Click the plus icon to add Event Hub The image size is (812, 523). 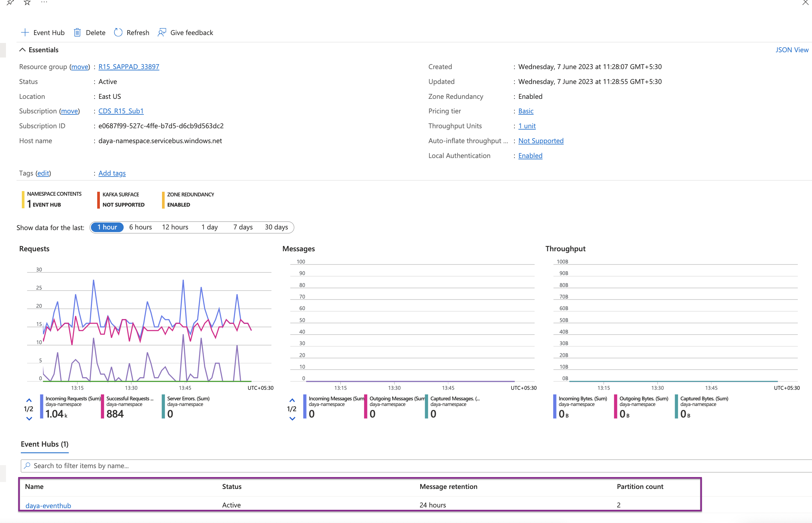(x=25, y=33)
